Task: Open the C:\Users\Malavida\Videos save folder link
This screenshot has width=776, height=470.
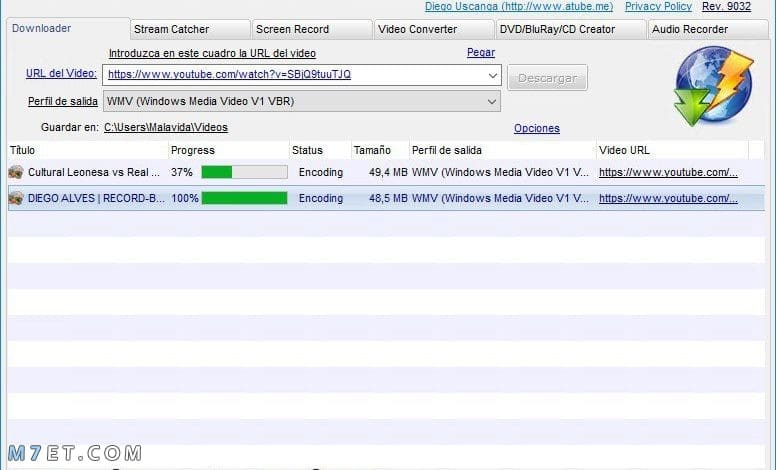Action: [x=166, y=127]
